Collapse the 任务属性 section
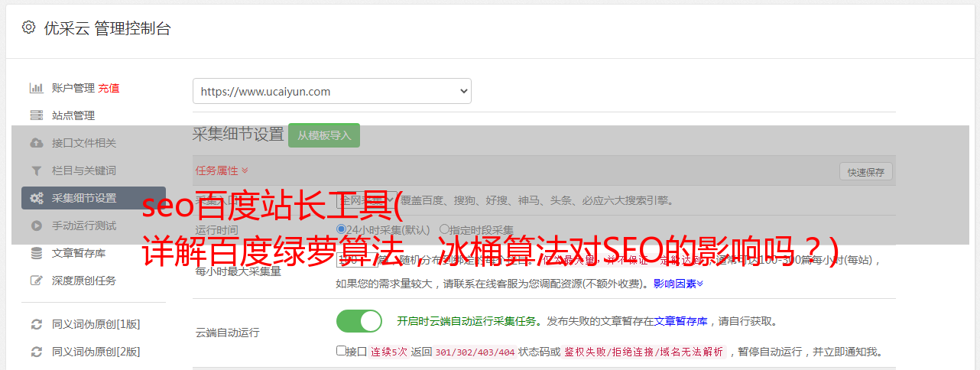The height and width of the screenshot is (370, 980). 222,170
